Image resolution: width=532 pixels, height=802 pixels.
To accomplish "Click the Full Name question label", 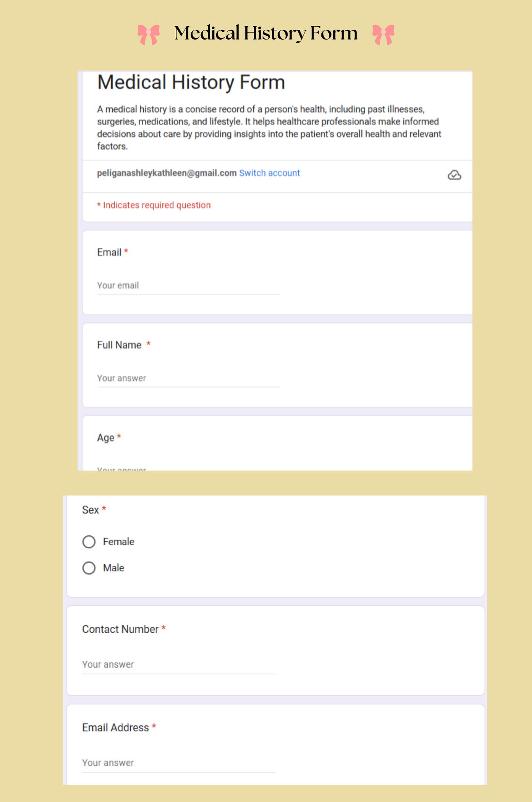I will (x=119, y=345).
